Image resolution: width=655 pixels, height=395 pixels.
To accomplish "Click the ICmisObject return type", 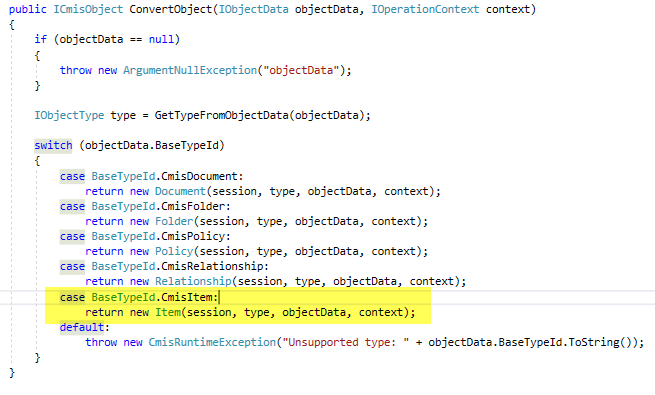I will tap(88, 9).
